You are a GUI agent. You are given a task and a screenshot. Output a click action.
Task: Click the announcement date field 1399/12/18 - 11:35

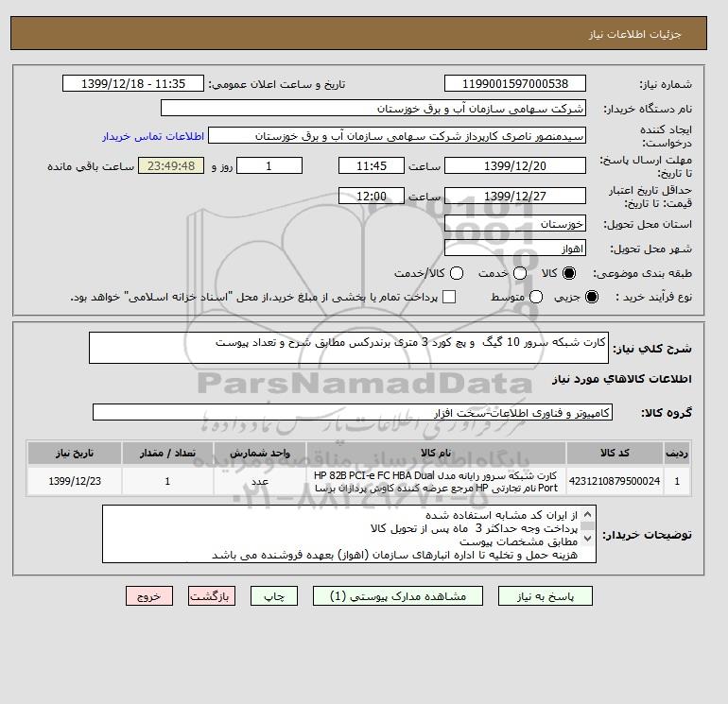[x=132, y=83]
